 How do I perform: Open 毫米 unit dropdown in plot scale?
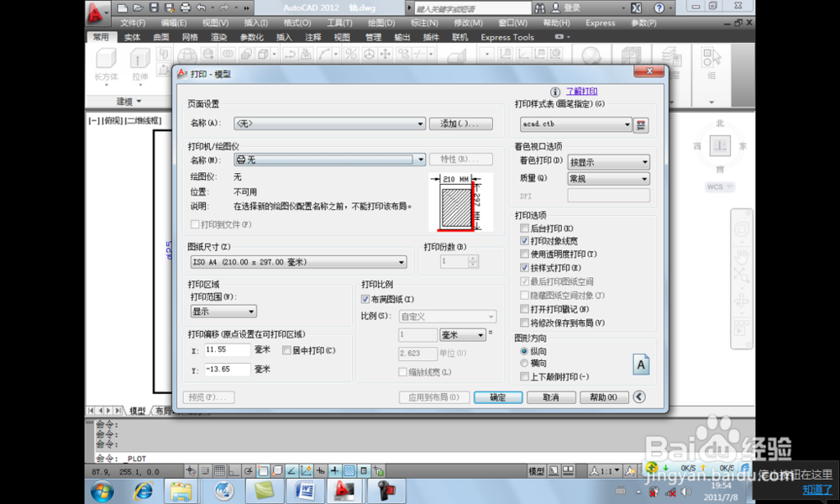point(462,335)
